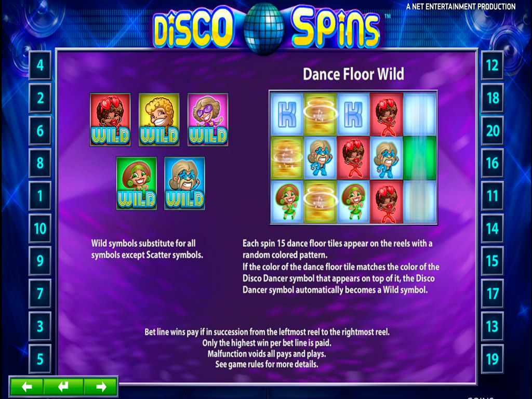This screenshot has height=399, width=532.
Task: Select bet line 10 indicator
Action: click(x=40, y=229)
